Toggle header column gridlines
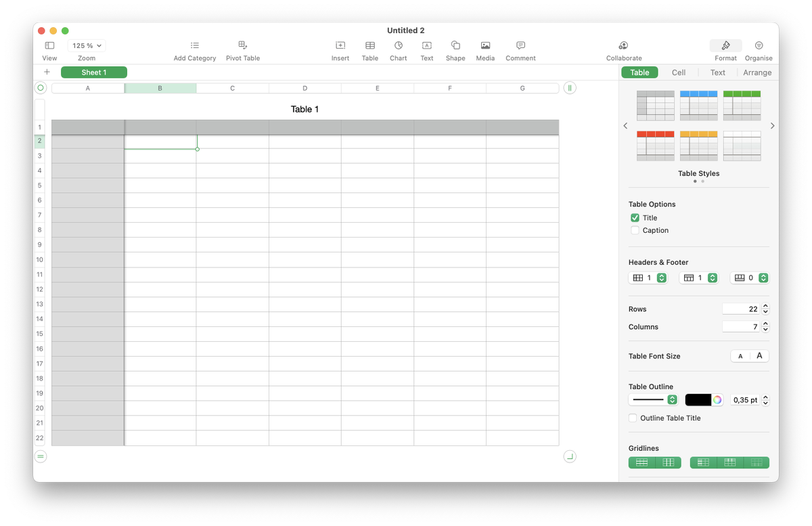The height and width of the screenshot is (526, 812). coord(703,462)
